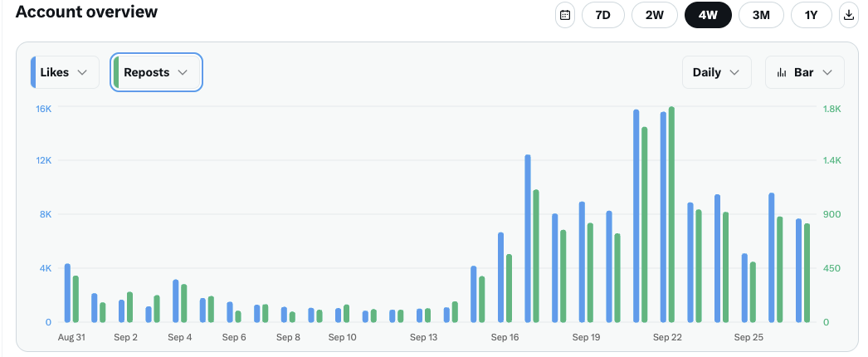Open the Reposts metric dropdown

coord(157,72)
